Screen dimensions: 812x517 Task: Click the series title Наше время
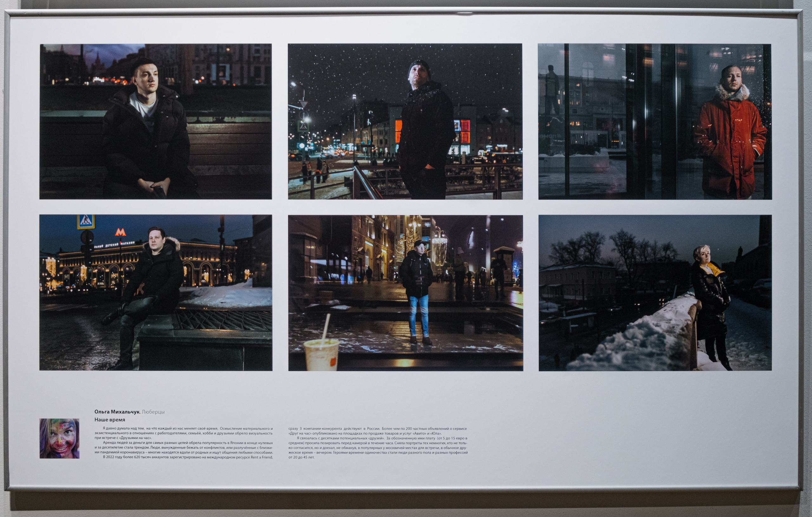pyautogui.click(x=110, y=420)
